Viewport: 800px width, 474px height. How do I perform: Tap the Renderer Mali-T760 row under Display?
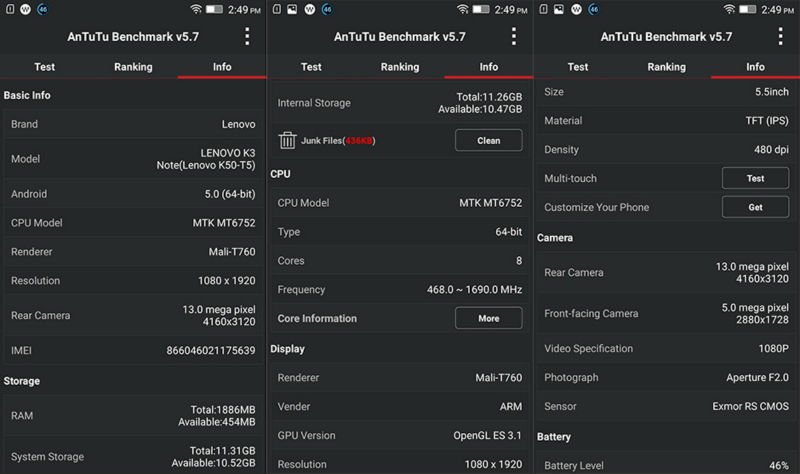tap(400, 378)
